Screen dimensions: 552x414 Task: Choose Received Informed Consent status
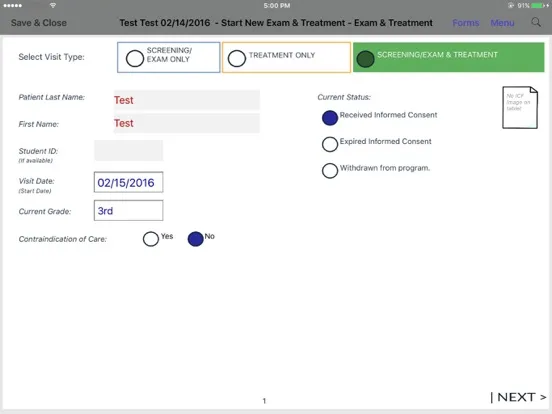[x=330, y=118]
